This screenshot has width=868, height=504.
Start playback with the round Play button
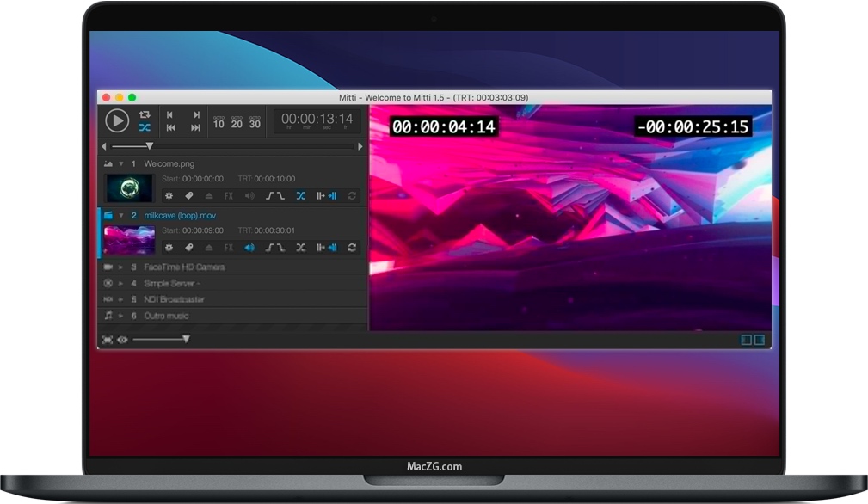click(x=117, y=120)
